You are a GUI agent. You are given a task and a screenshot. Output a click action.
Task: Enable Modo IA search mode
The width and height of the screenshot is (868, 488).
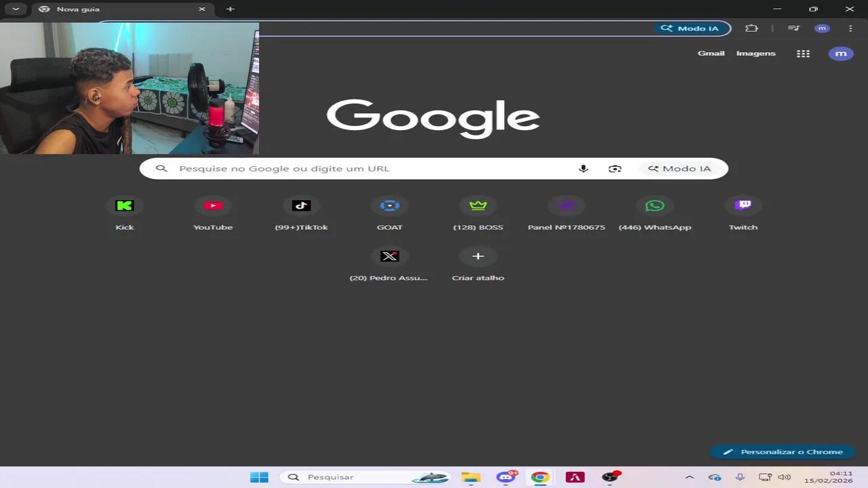[680, 168]
